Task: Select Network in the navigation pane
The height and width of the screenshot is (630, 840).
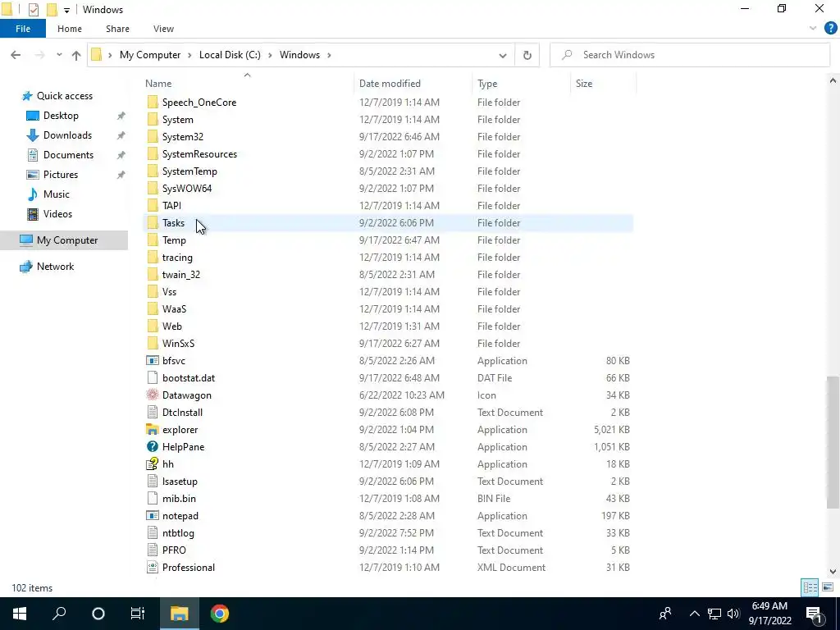Action: pyautogui.click(x=55, y=267)
